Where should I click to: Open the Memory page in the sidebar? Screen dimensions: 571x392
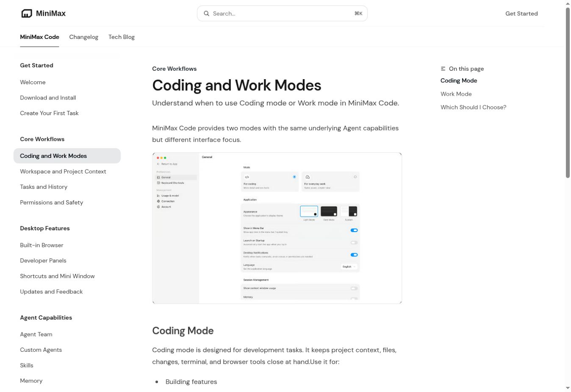[31, 381]
